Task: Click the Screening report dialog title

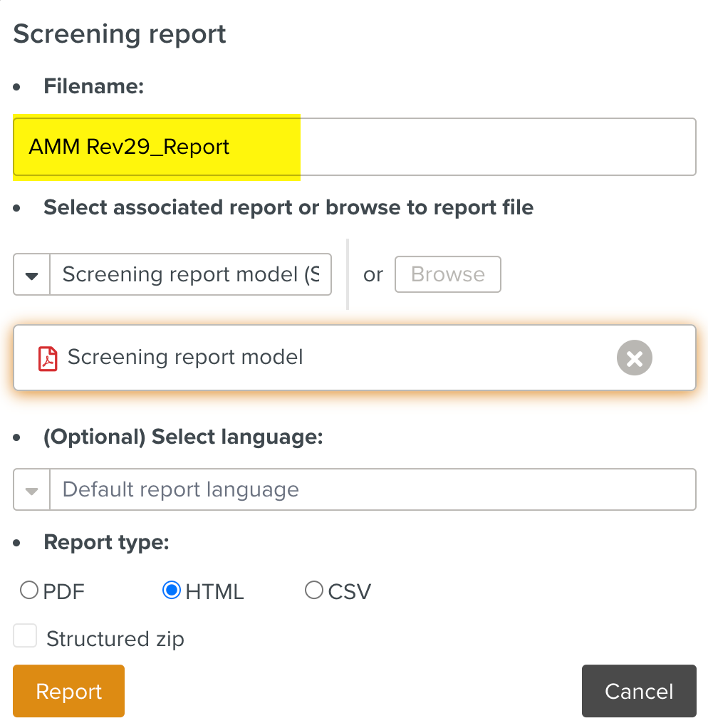Action: point(120,34)
